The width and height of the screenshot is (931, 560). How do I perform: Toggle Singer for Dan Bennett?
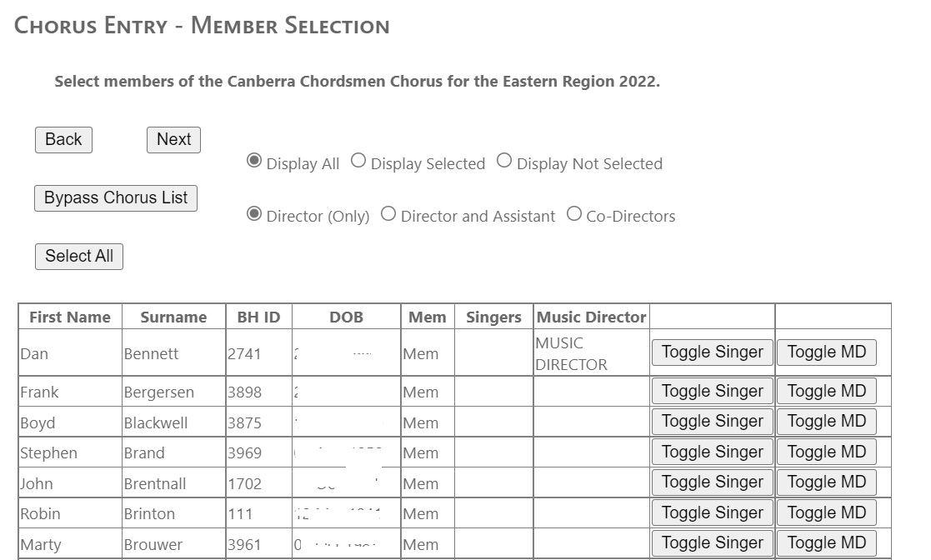[x=712, y=352]
